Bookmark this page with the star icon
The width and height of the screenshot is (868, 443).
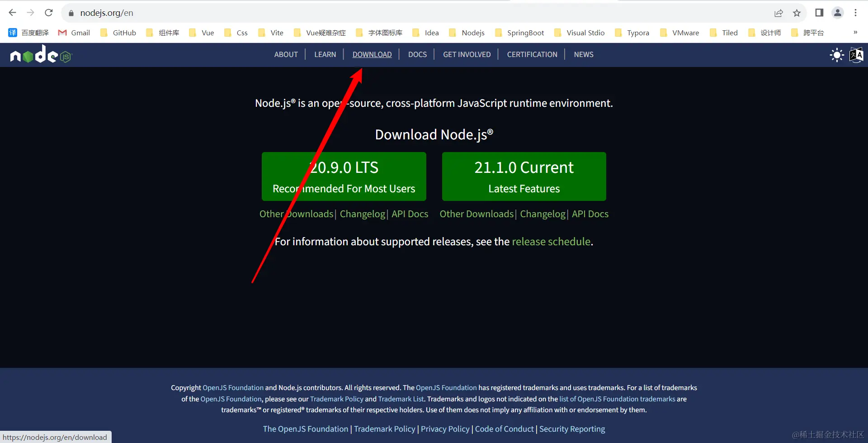797,13
